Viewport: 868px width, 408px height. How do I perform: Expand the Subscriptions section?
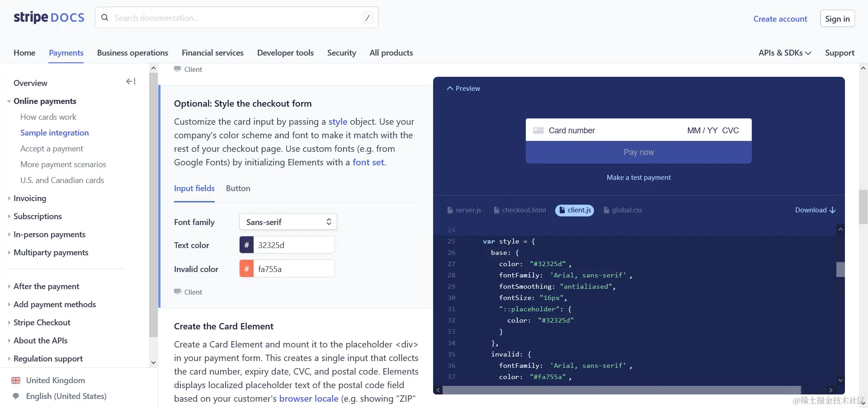point(9,216)
